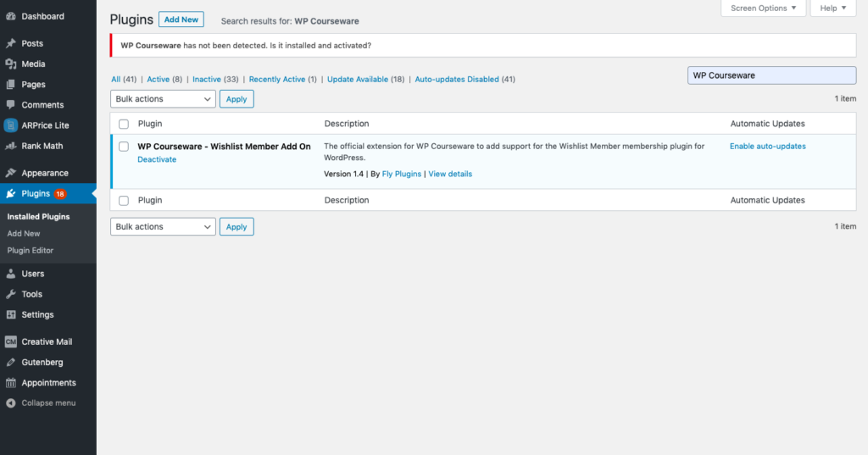Click the plugin search field containing WP Courseware

(771, 75)
